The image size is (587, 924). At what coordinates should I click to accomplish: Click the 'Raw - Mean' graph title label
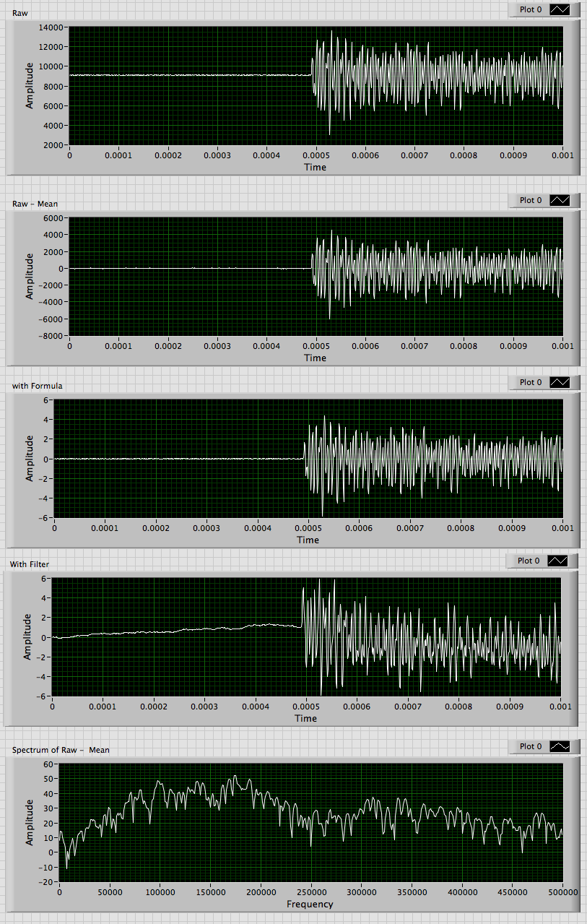point(35,204)
